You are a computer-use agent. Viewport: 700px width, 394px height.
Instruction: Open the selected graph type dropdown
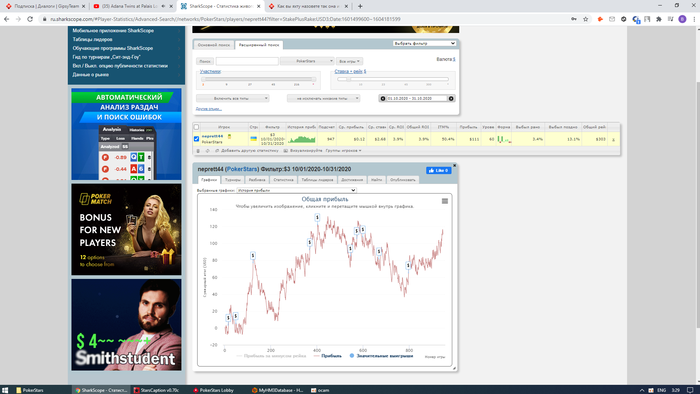click(x=296, y=191)
